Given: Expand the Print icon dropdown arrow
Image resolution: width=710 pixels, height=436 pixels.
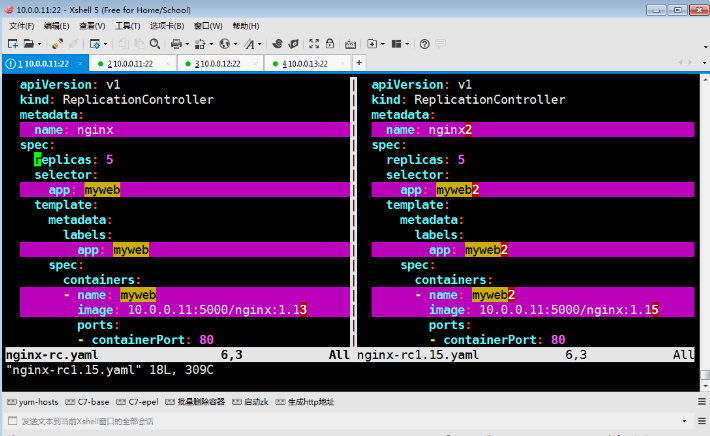Looking at the screenshot, I should (x=187, y=44).
